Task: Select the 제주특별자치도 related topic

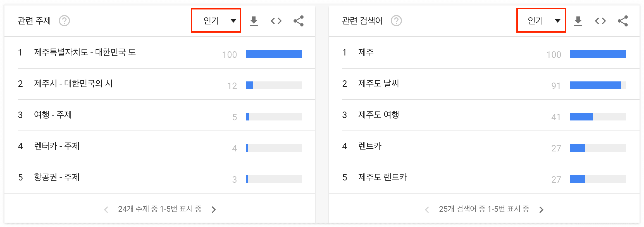Action: (85, 53)
